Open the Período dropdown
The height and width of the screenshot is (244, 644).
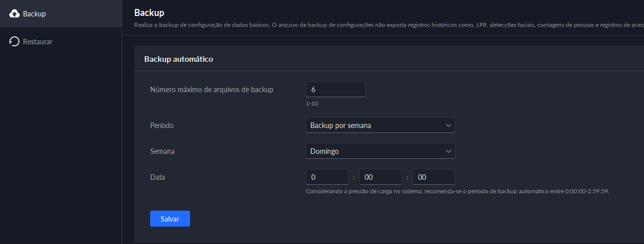380,125
